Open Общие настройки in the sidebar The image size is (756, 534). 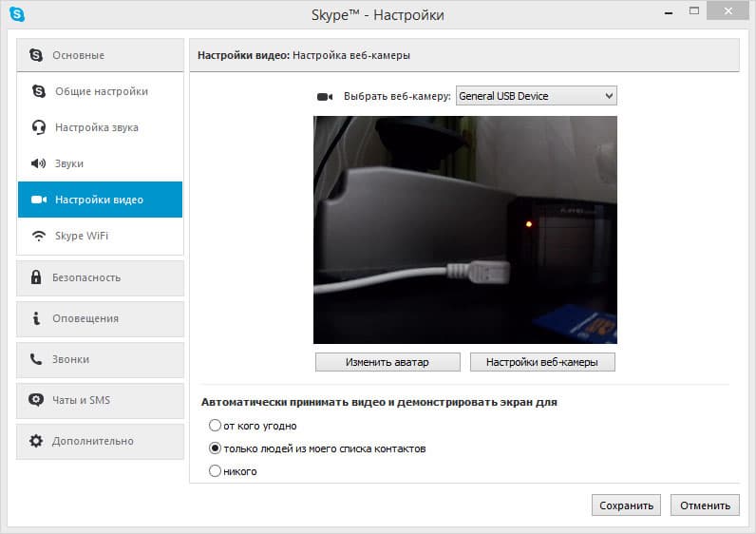(x=101, y=91)
